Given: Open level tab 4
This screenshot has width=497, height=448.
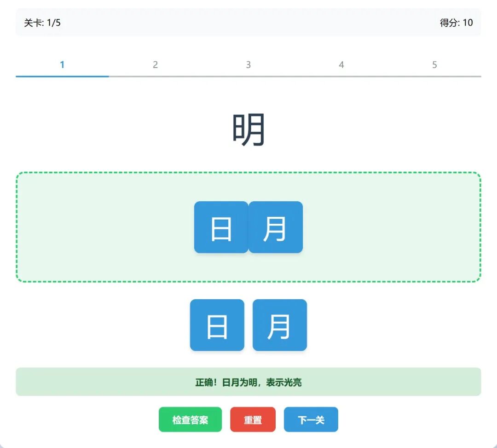Looking at the screenshot, I should tap(341, 64).
